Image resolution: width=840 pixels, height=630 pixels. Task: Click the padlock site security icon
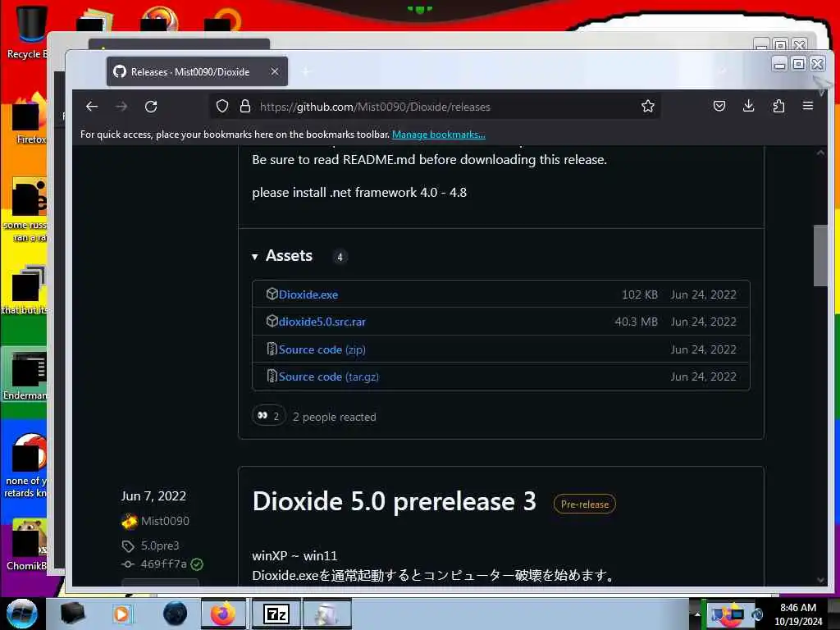(245, 106)
